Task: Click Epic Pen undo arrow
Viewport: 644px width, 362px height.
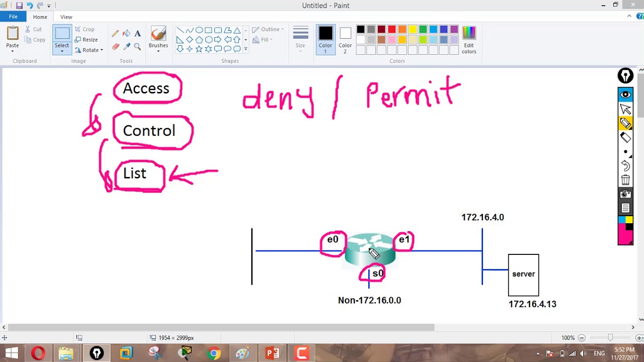Action: click(625, 165)
